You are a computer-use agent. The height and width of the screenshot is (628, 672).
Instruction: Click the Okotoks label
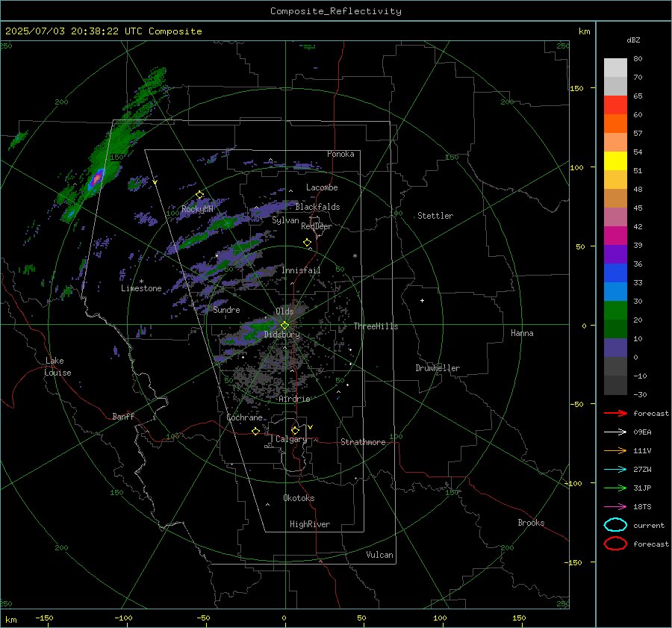click(x=299, y=498)
